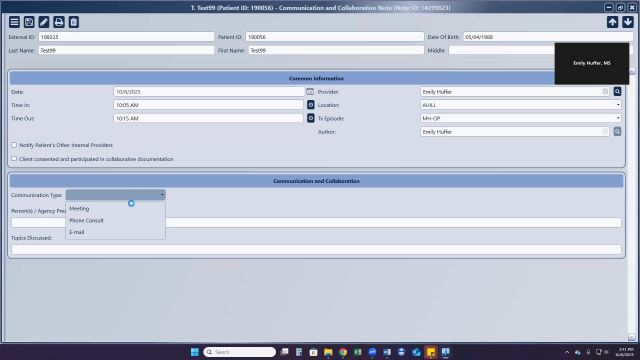Viewport: 640px width, 360px height.
Task: Click the Author search magnifier icon
Action: [x=617, y=131]
